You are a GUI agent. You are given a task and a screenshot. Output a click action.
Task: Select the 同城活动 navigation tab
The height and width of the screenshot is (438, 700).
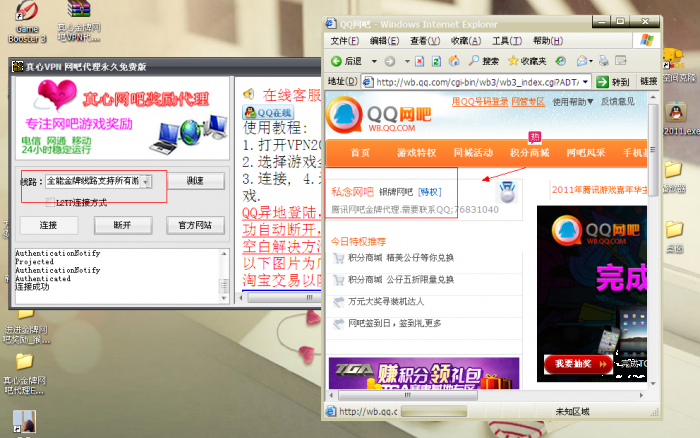click(473, 153)
